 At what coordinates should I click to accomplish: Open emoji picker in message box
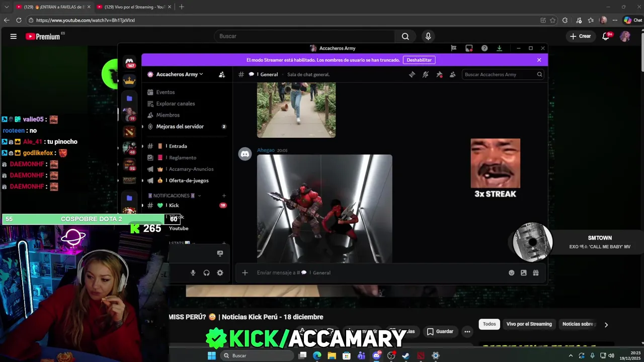pos(512,273)
